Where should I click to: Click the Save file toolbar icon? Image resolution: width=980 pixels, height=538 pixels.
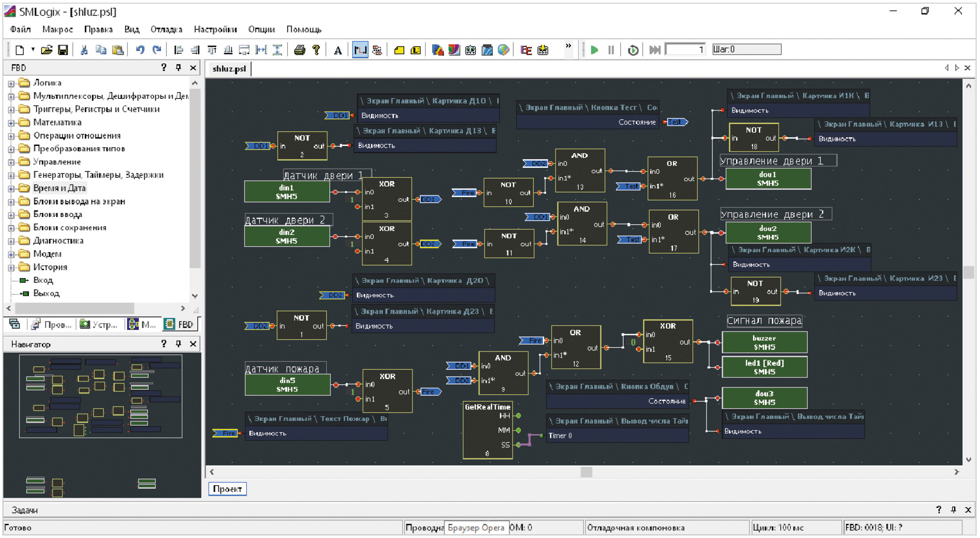coord(63,50)
